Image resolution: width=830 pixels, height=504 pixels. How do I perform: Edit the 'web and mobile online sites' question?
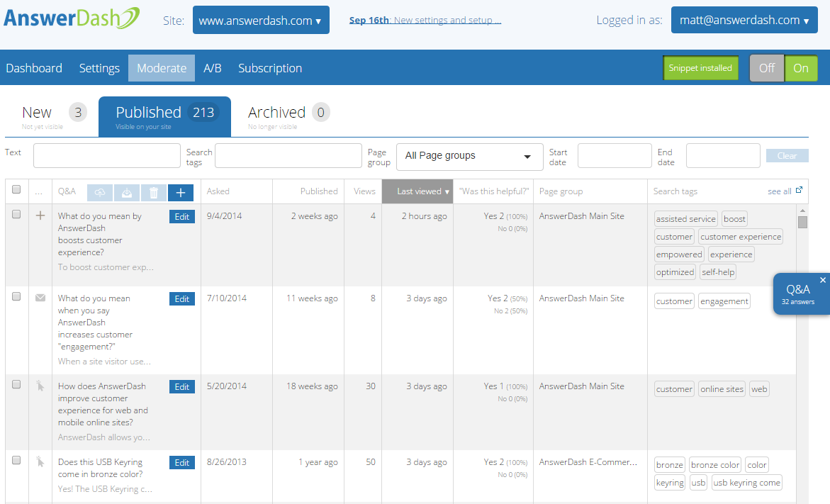click(x=182, y=386)
